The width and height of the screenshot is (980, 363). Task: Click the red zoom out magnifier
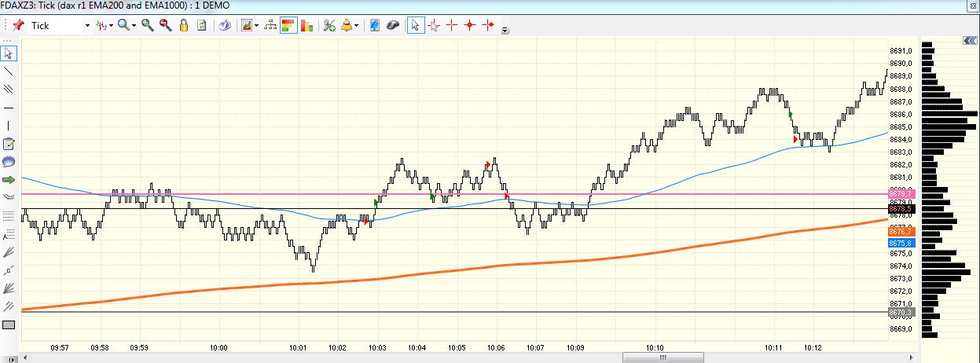(166, 25)
